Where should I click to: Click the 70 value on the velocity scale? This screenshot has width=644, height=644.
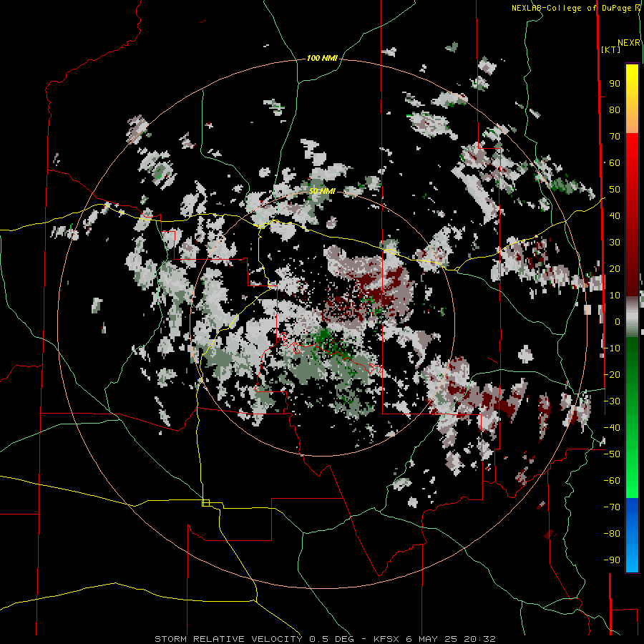coord(615,137)
